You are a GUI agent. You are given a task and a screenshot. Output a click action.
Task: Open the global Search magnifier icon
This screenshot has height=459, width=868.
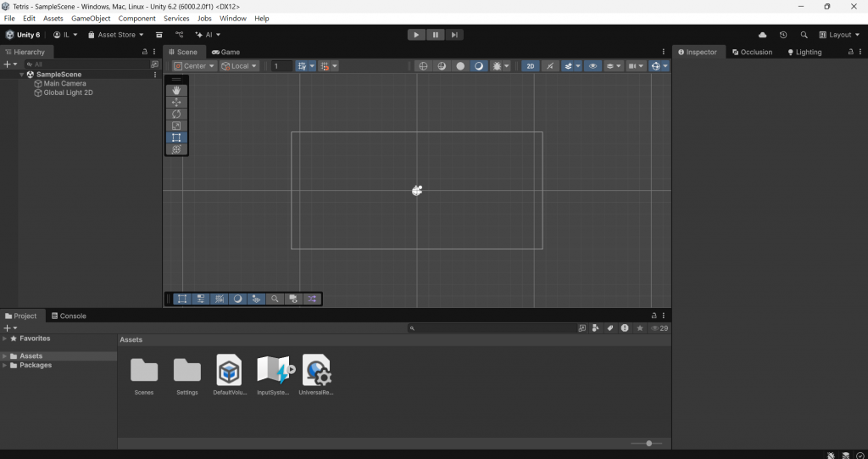click(804, 35)
